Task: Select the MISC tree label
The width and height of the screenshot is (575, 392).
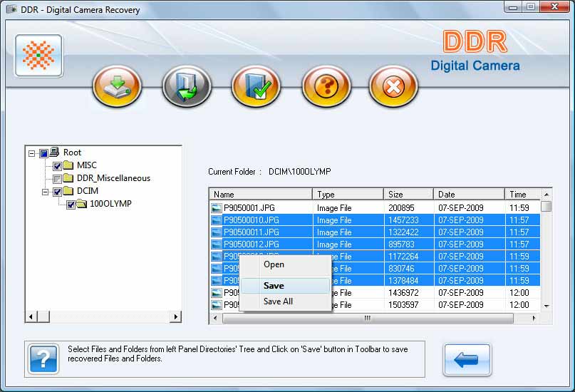Action: pyautogui.click(x=87, y=165)
